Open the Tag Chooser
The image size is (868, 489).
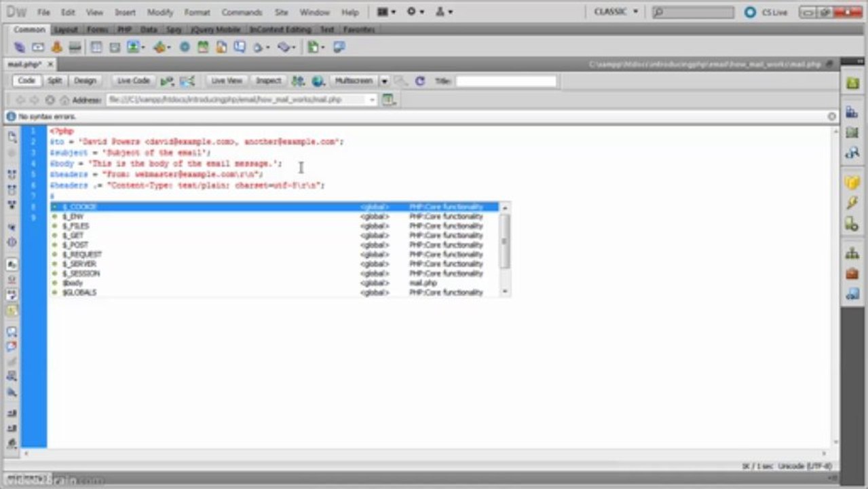(339, 47)
